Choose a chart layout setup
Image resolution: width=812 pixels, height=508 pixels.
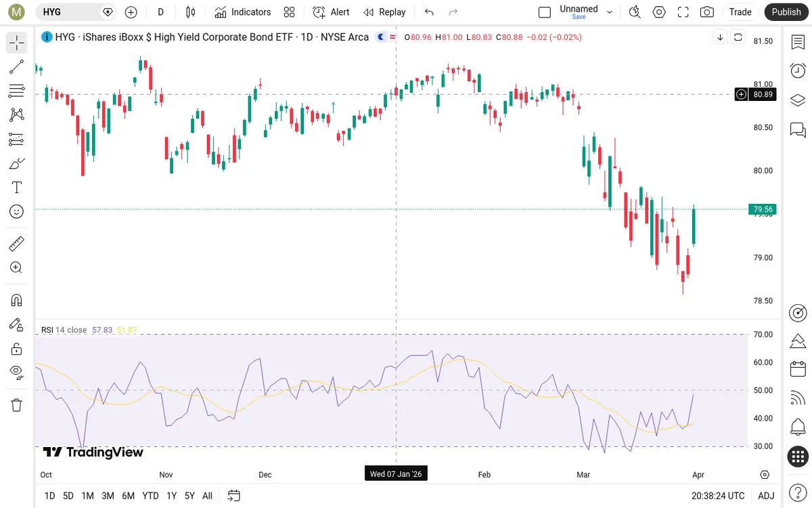coord(545,12)
